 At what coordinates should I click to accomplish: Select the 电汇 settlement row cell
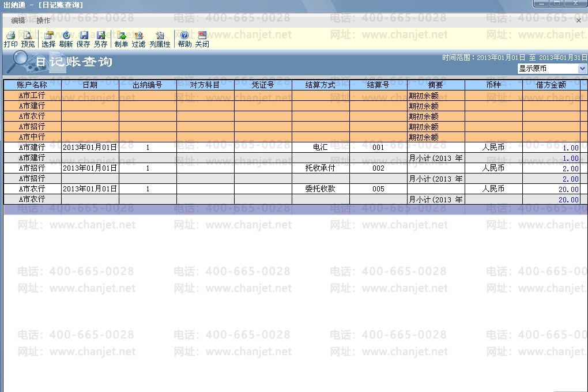pyautogui.click(x=321, y=147)
